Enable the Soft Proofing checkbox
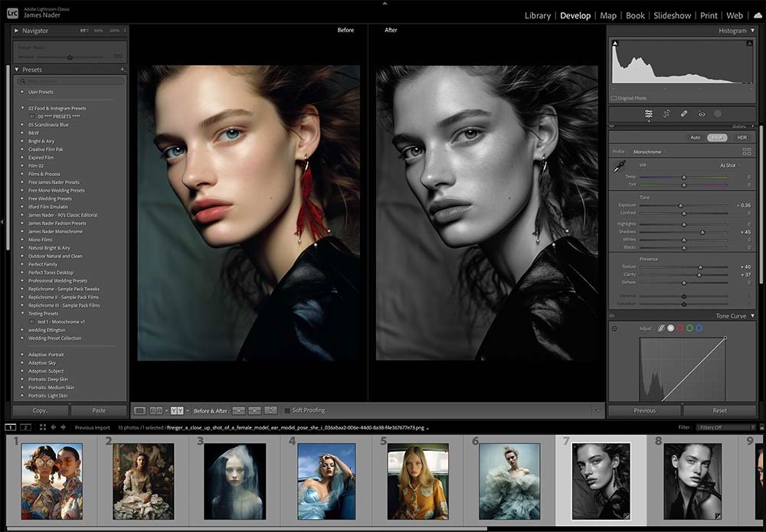This screenshot has height=532, width=766. [x=287, y=411]
